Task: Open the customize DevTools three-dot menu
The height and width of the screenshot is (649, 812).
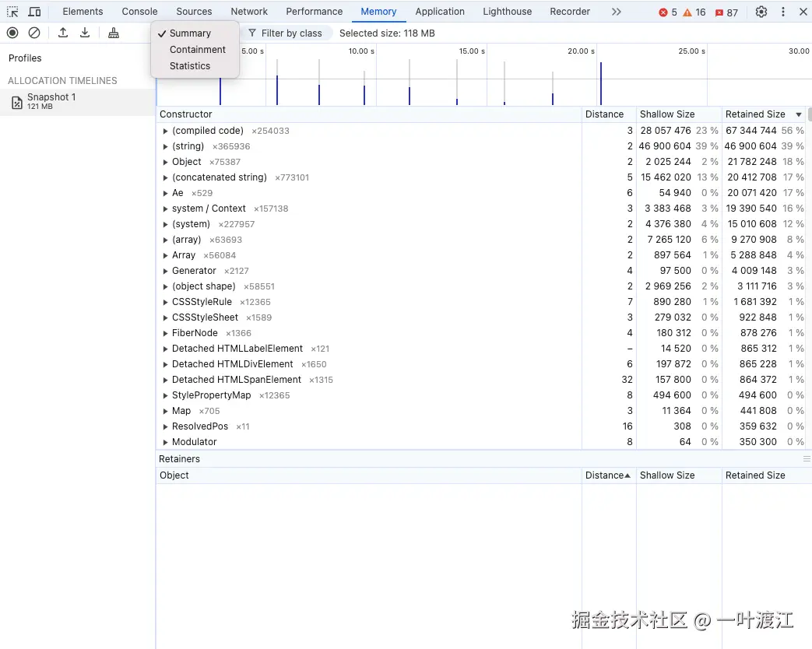Action: click(783, 12)
